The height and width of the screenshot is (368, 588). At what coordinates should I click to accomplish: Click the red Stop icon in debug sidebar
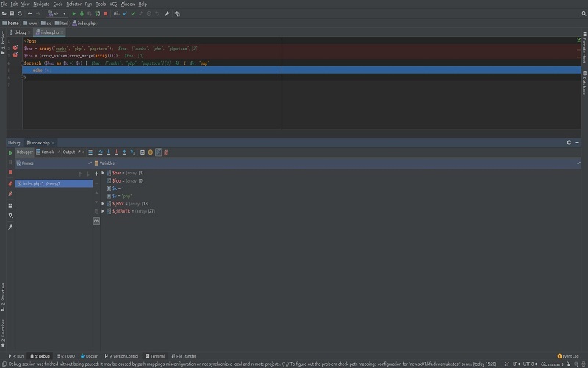[x=10, y=171]
